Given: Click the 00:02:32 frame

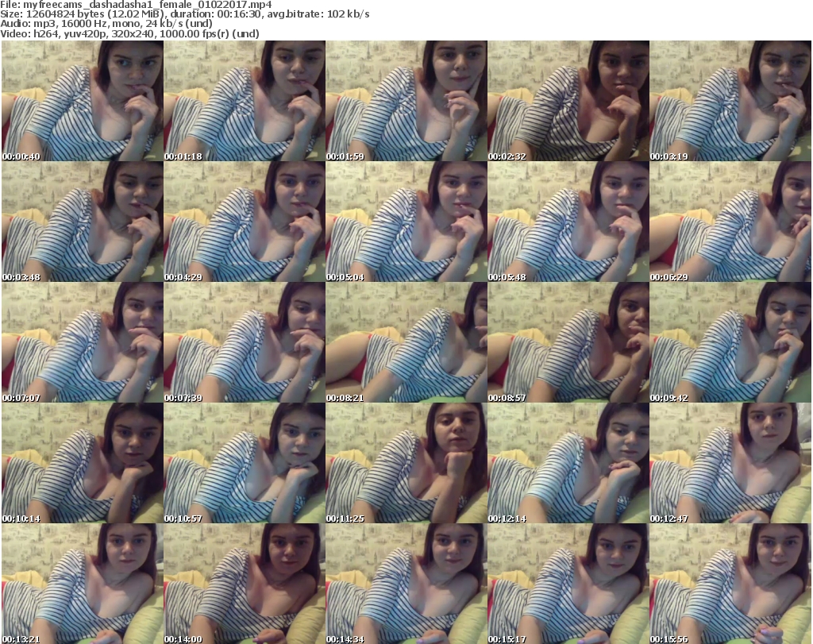Looking at the screenshot, I should (x=568, y=101).
